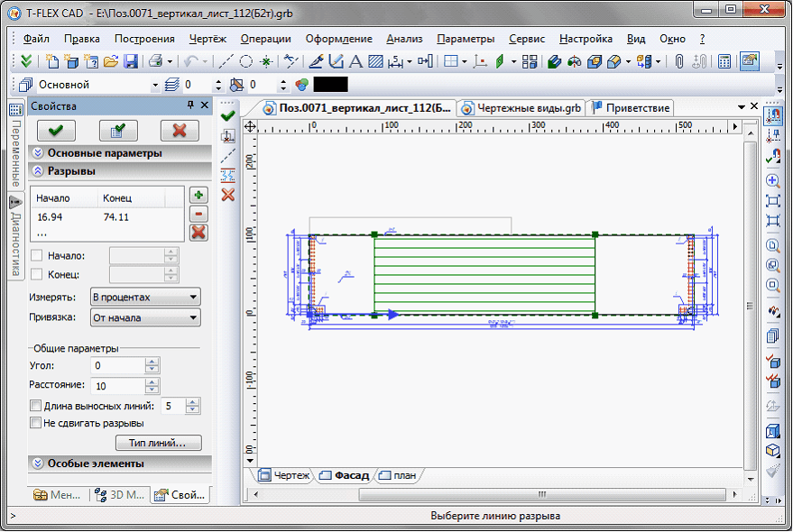Open the Привязка dropdown showing От начала
The width and height of the screenshot is (793, 532).
145,317
